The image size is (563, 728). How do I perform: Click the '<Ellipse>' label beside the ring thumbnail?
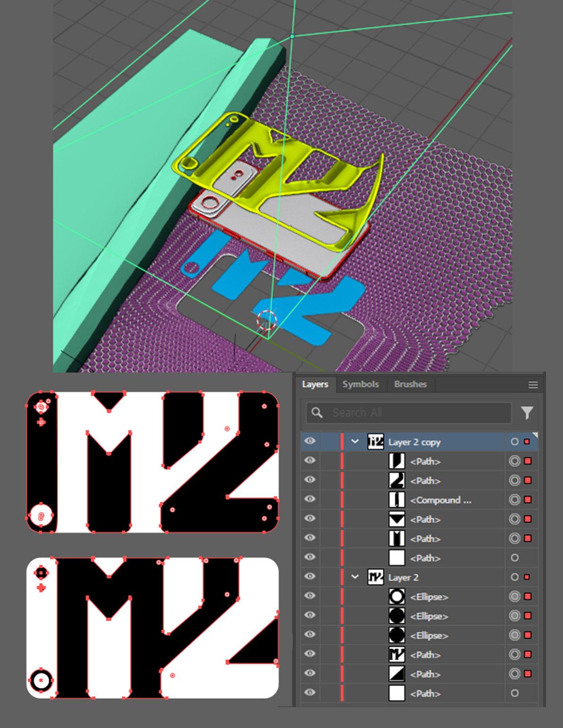[429, 597]
